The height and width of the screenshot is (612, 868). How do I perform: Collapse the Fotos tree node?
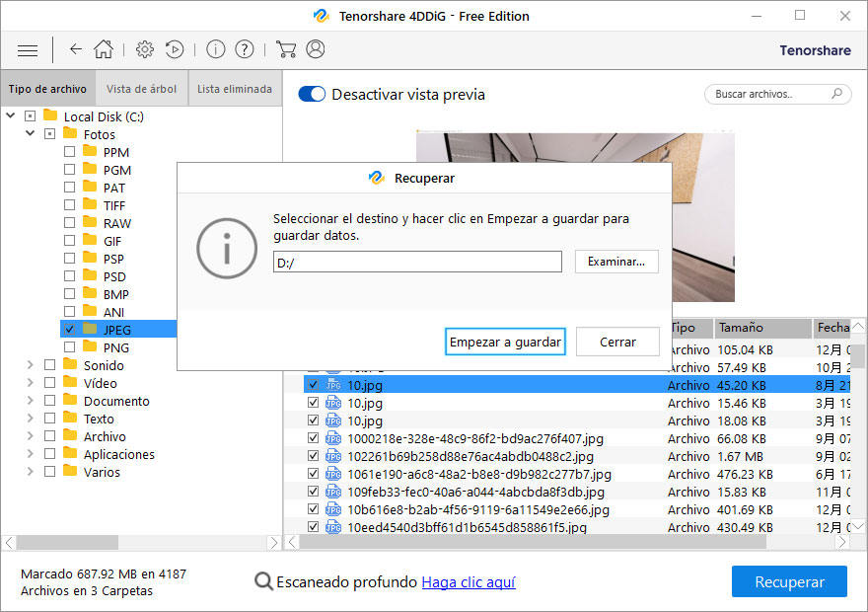coord(30,133)
